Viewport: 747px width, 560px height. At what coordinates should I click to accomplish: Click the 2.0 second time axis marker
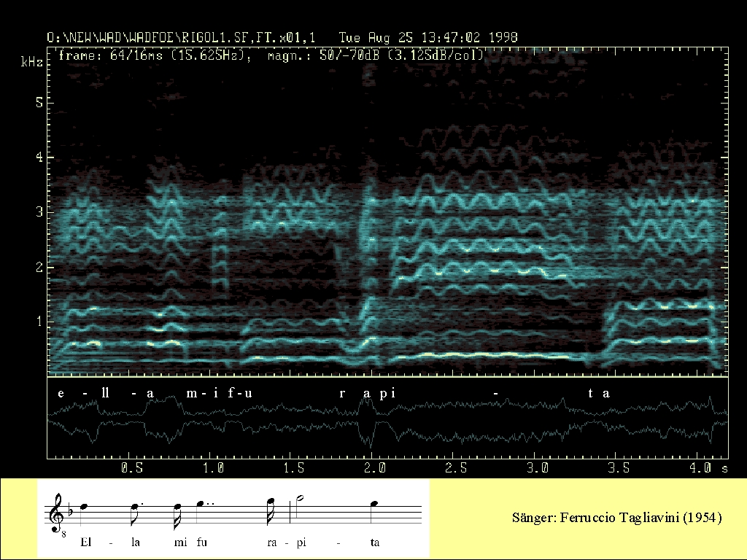pos(375,468)
